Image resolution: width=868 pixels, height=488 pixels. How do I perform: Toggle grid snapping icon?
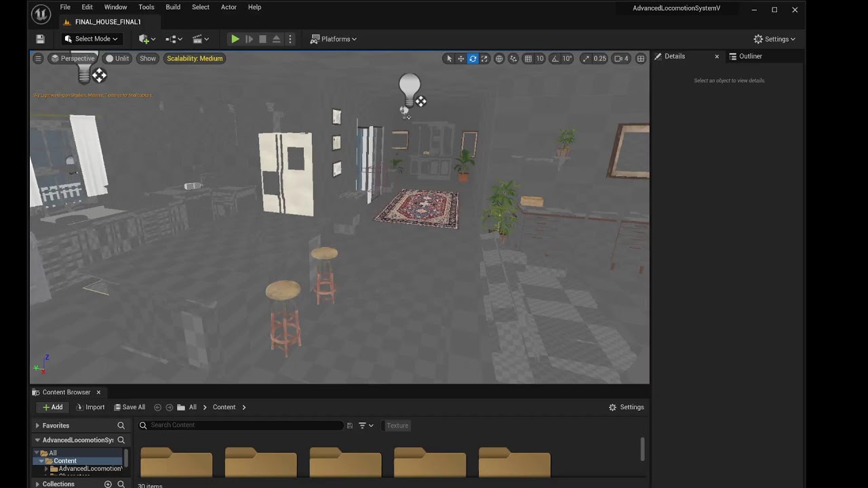pos(528,58)
